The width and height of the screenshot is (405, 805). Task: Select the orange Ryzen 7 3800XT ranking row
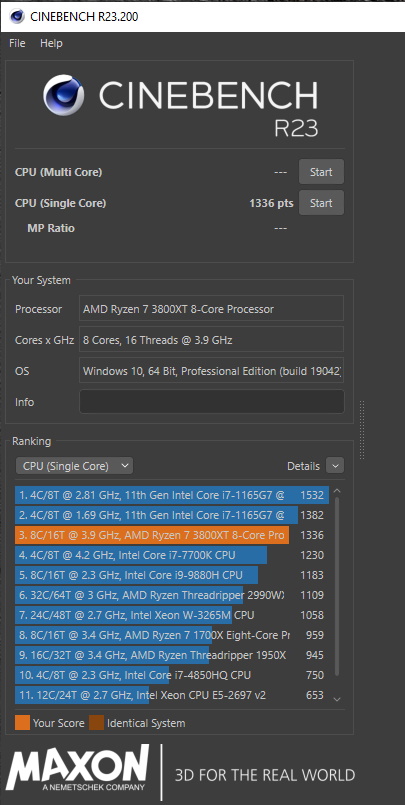172,535
